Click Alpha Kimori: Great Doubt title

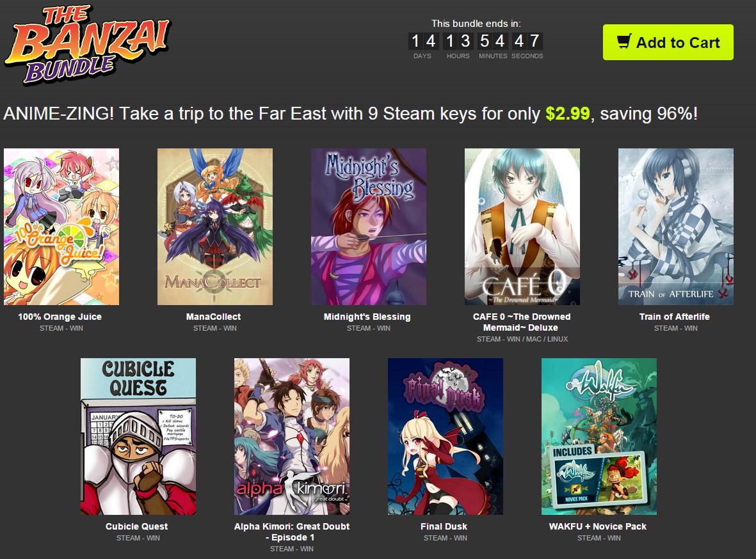(x=292, y=531)
